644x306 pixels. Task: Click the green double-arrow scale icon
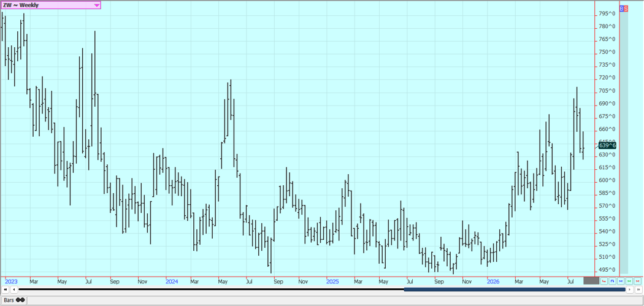629,281
